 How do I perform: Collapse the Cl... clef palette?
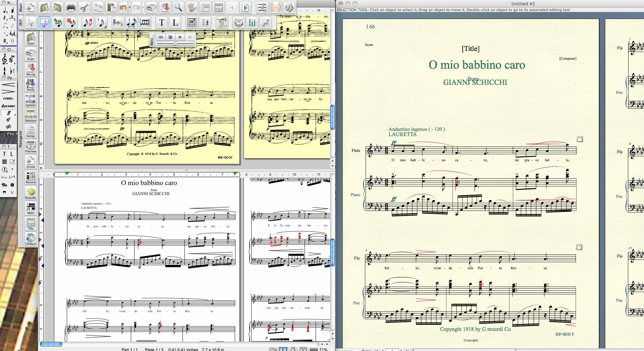[4, 49]
